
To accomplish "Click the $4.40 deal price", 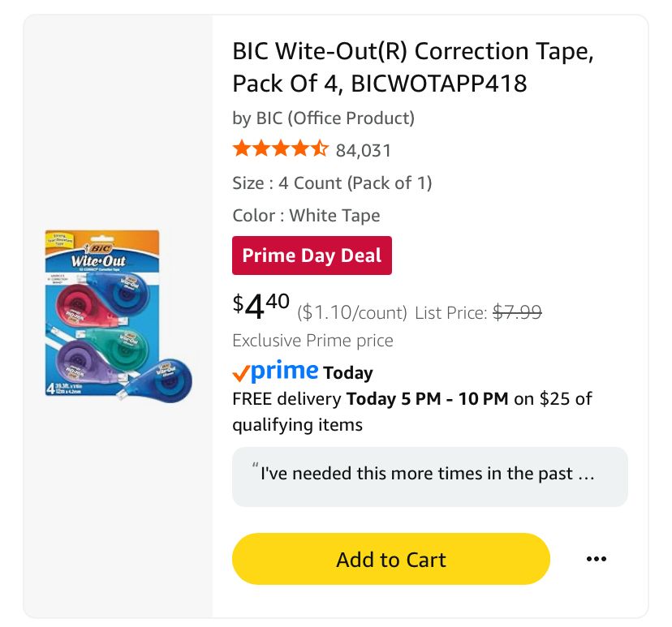I will coord(261,304).
